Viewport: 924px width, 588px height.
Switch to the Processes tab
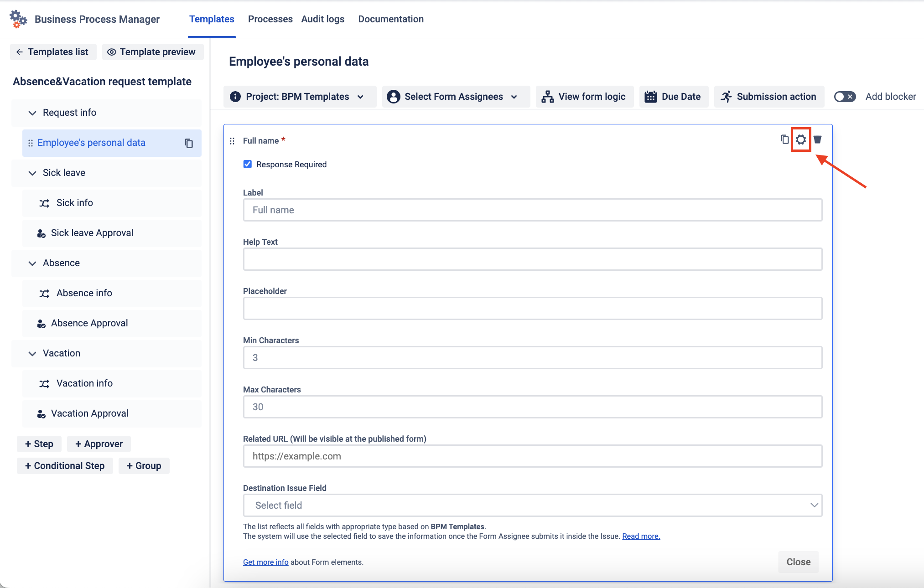pyautogui.click(x=270, y=19)
